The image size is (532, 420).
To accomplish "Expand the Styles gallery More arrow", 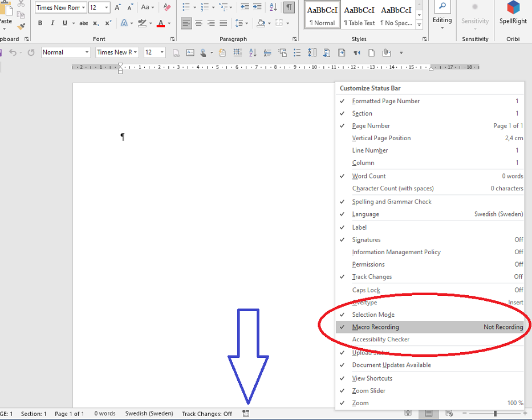I will 419,25.
